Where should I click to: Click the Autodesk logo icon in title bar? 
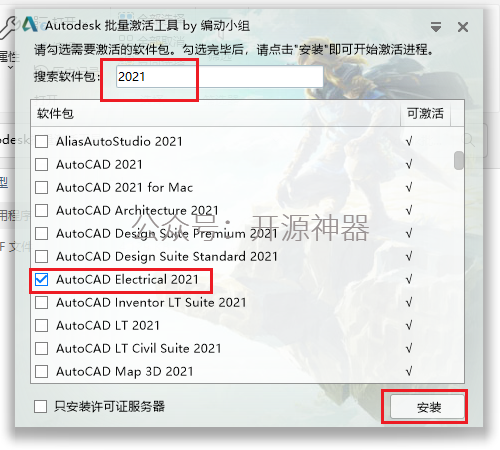pyautogui.click(x=30, y=25)
